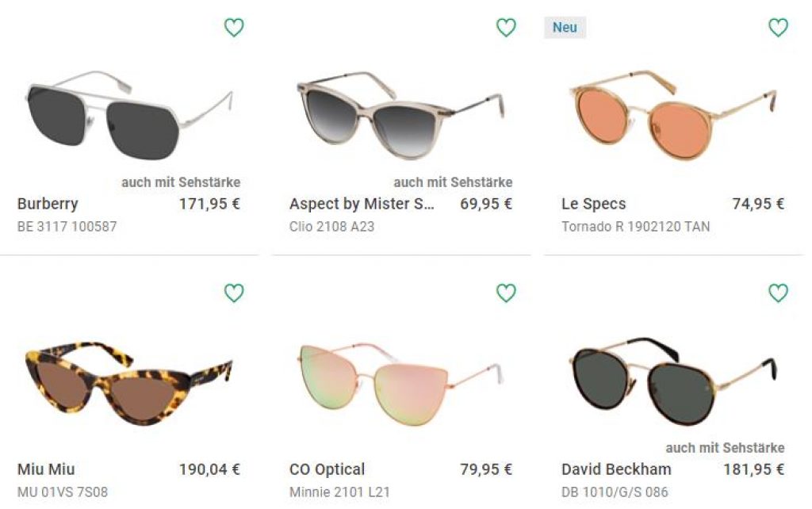
Task: Add Aspect by Mister Spex Clio to wishlist
Action: pyautogui.click(x=506, y=28)
